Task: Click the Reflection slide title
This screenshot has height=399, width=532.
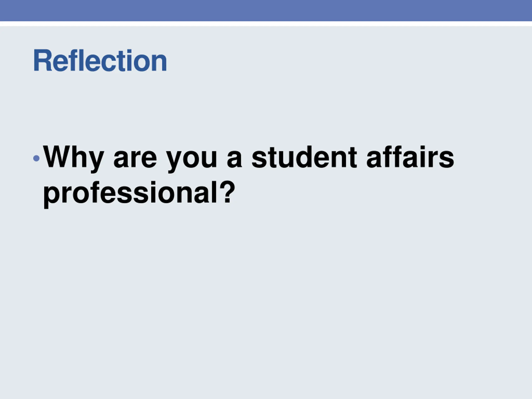Action: (100, 61)
